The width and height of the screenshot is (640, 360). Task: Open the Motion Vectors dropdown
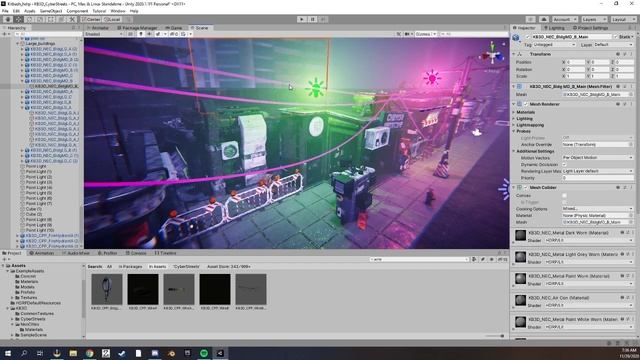coord(598,158)
